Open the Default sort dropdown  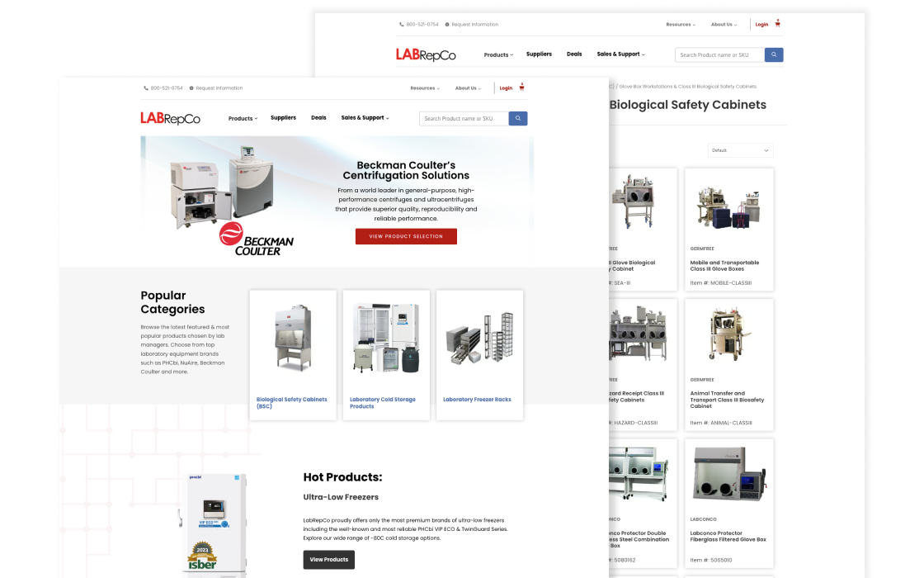[740, 150]
